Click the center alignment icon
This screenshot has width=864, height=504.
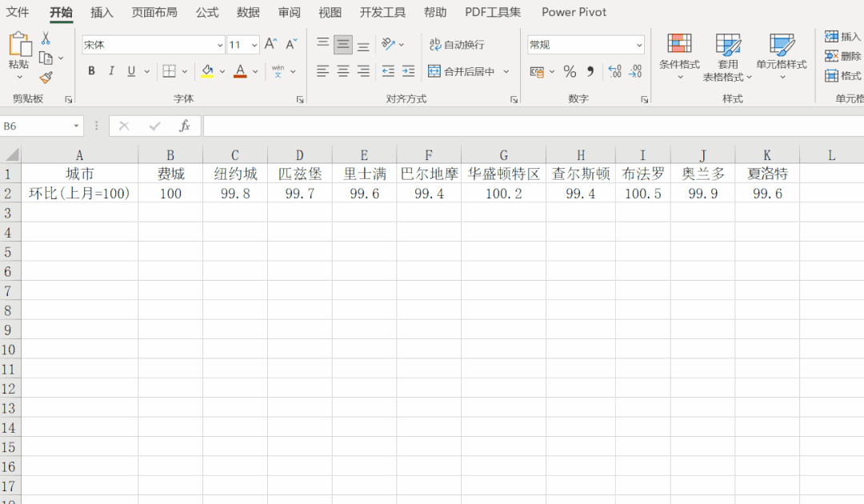(x=342, y=71)
